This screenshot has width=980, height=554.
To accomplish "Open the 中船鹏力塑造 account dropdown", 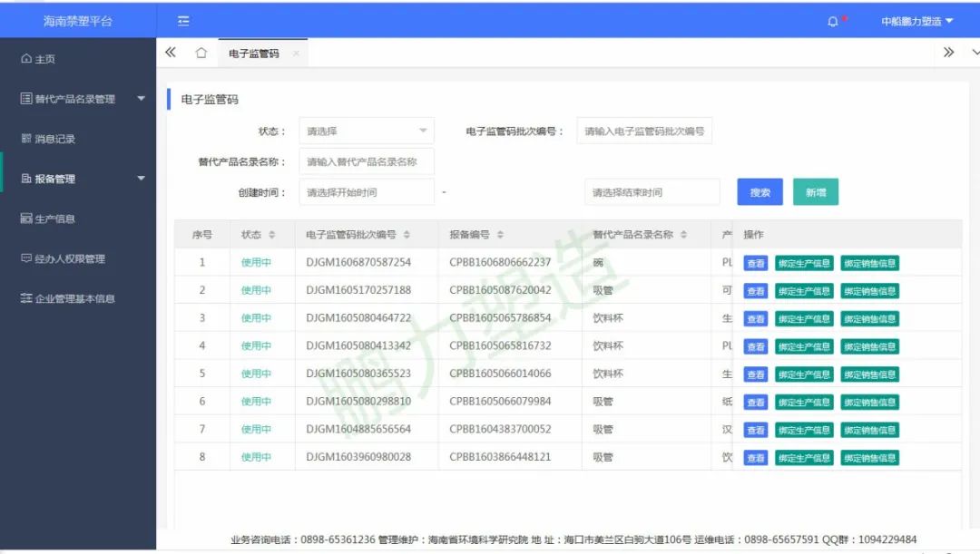I will [x=909, y=19].
